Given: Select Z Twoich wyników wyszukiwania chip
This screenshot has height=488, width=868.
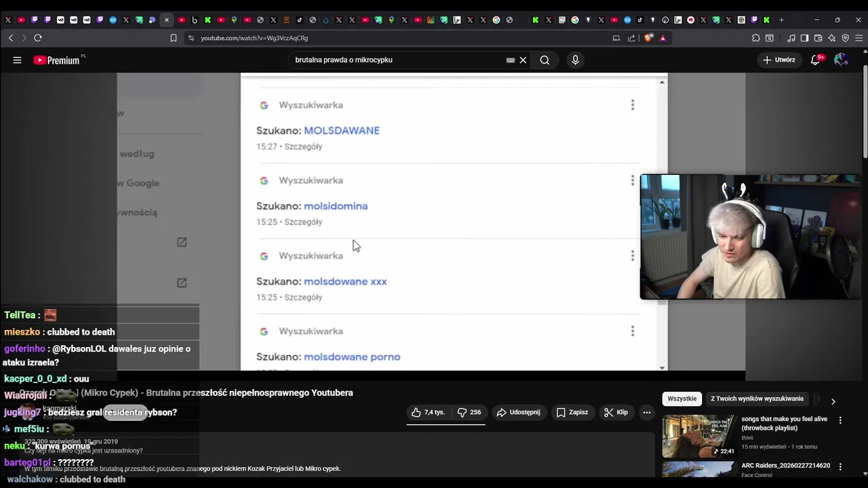Looking at the screenshot, I should (x=757, y=399).
